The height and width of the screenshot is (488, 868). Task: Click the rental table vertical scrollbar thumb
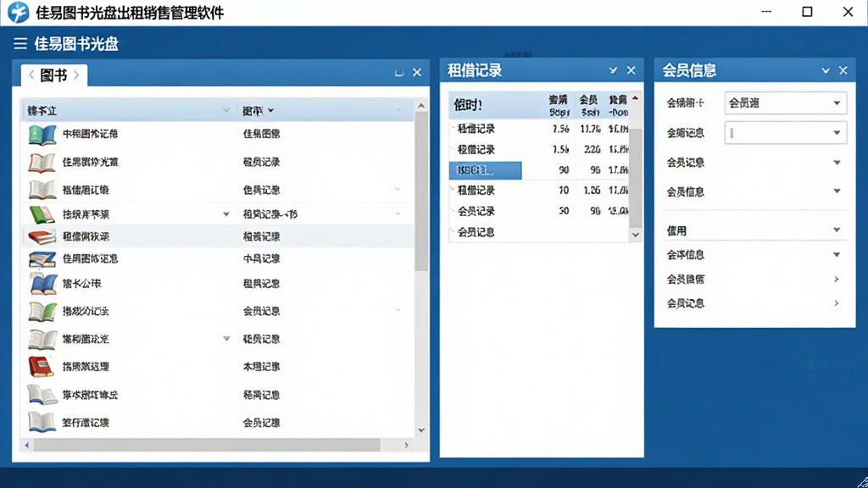[x=636, y=178]
